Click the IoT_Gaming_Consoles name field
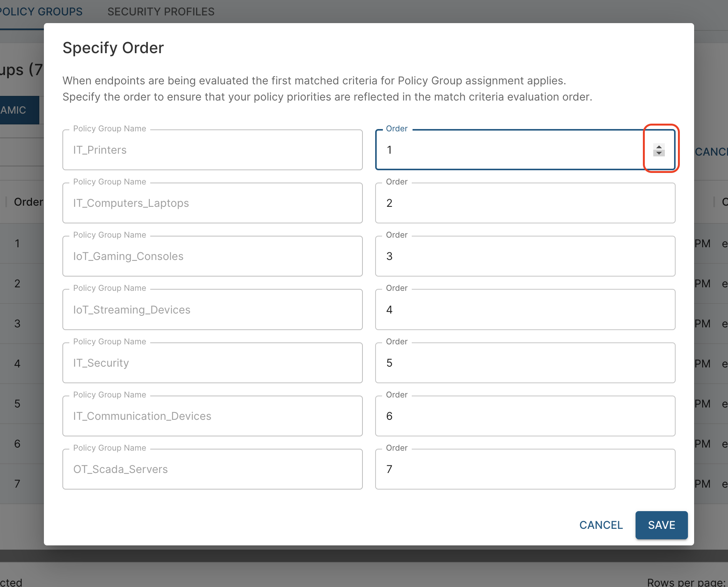728x587 pixels. pos(212,256)
